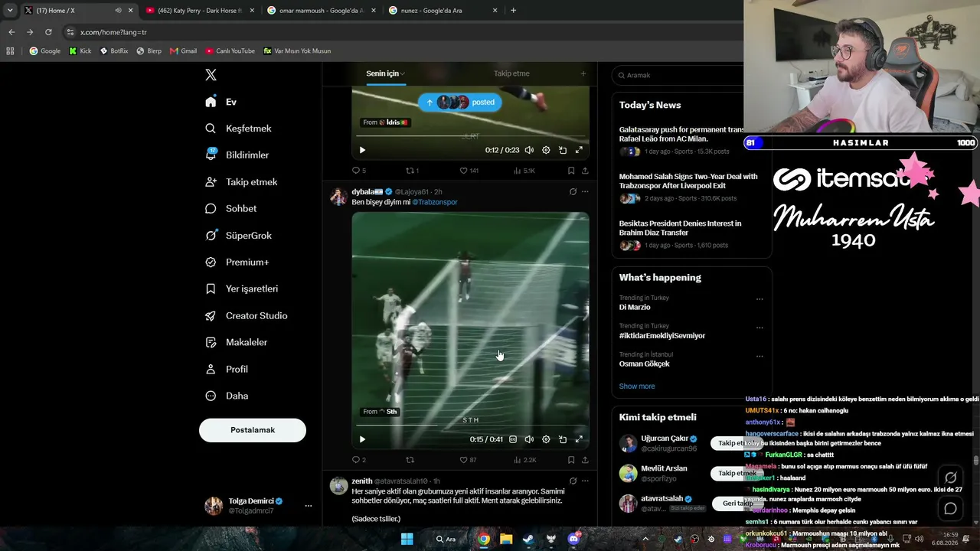This screenshot has height=551, width=980.
Task: Open more options on dybala post
Action: 585,191
